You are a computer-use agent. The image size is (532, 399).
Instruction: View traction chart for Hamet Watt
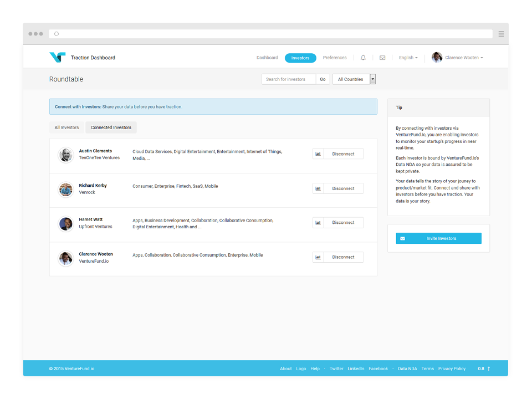318,222
